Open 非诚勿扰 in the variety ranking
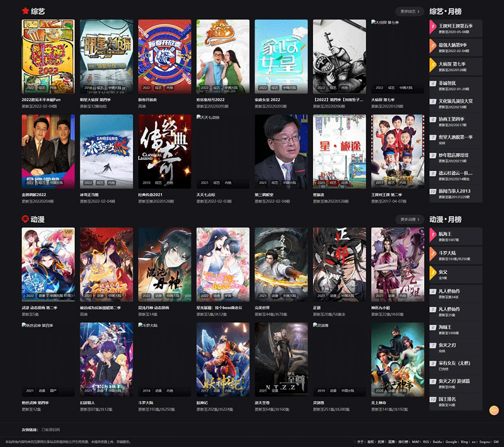 [455, 86]
